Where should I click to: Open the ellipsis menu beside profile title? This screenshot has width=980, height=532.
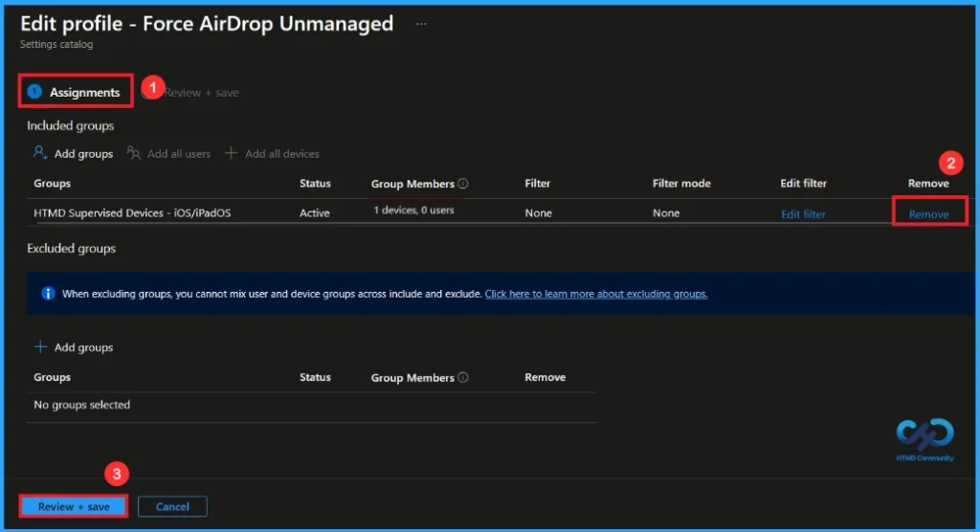tap(421, 24)
